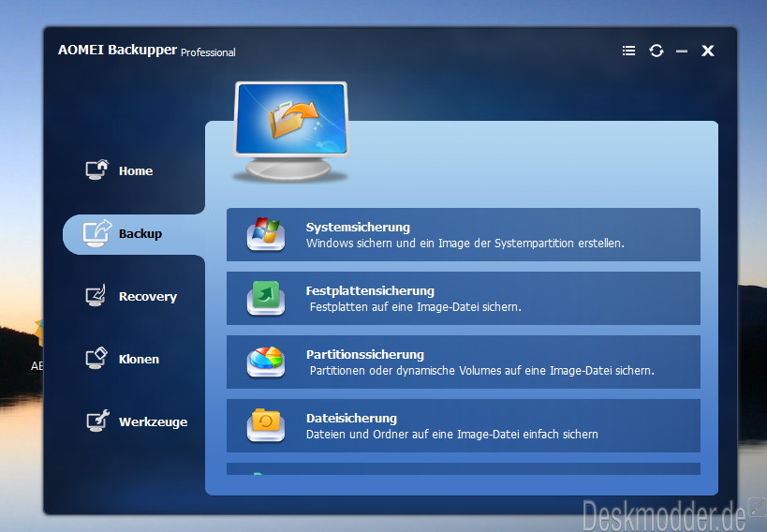The width and height of the screenshot is (767, 532).
Task: Select the Backup tab label
Action: pyautogui.click(x=140, y=233)
